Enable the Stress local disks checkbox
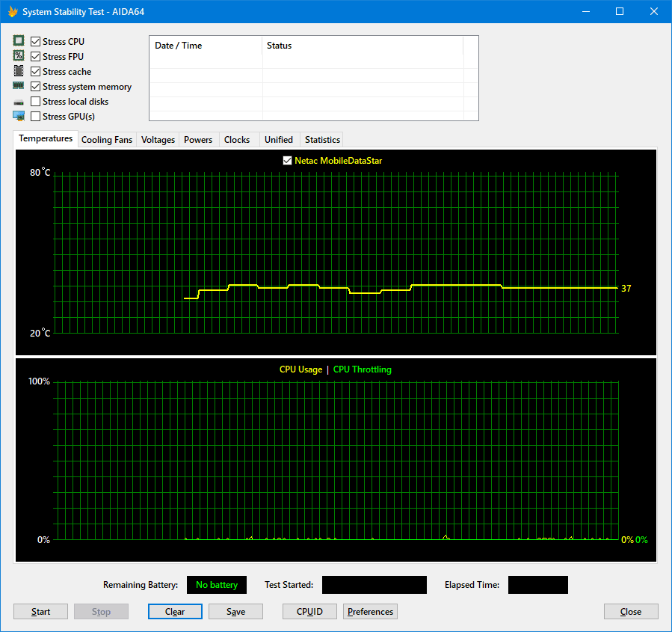 [36, 102]
